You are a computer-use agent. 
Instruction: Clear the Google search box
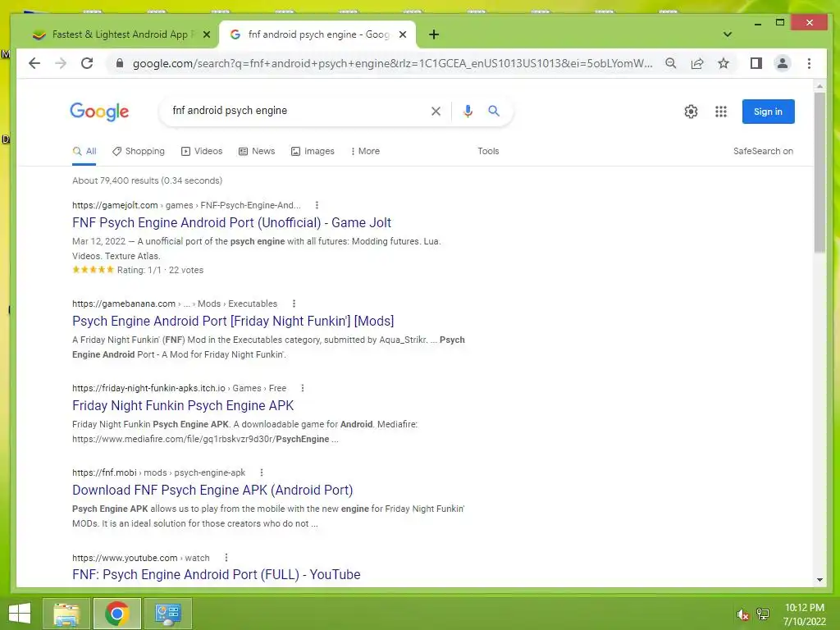point(436,111)
